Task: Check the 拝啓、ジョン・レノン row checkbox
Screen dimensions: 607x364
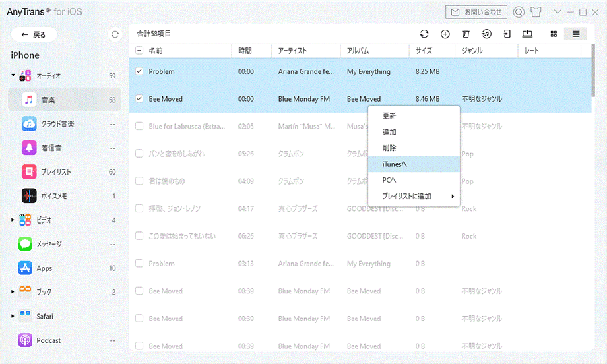Action: tap(139, 208)
